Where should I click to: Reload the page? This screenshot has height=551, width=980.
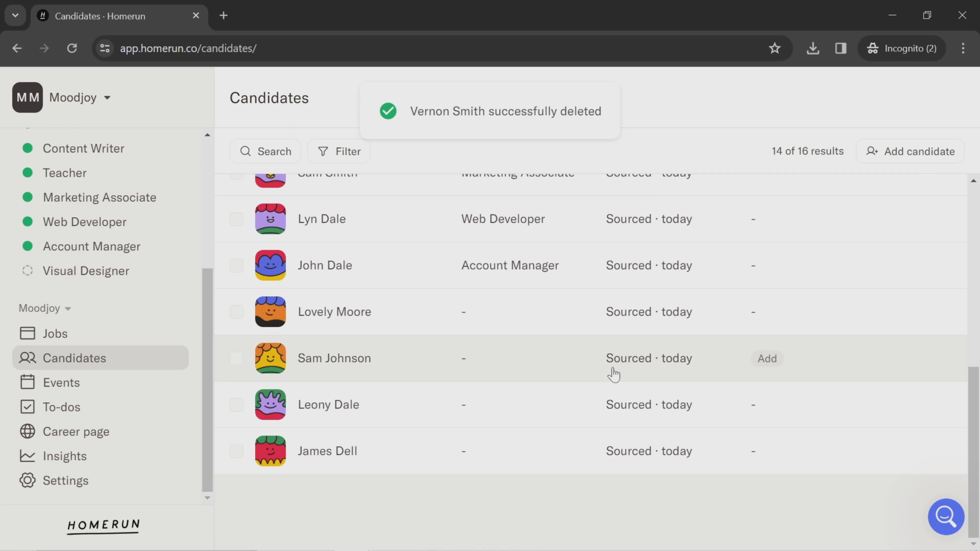tap(72, 48)
